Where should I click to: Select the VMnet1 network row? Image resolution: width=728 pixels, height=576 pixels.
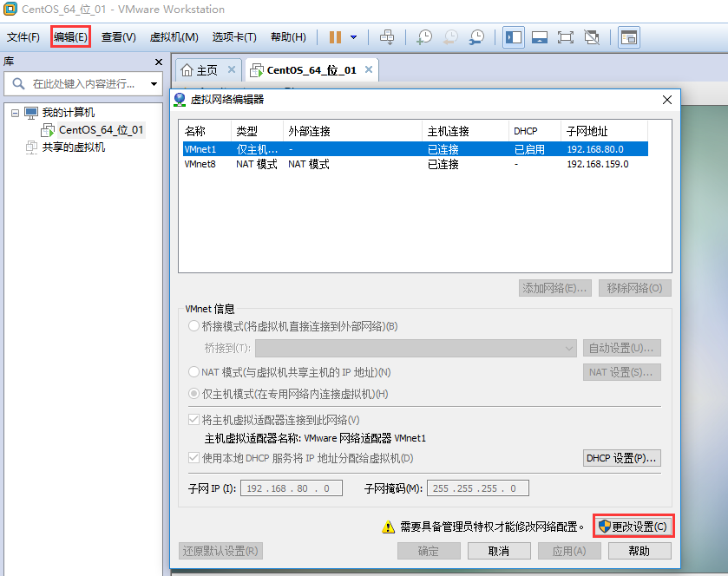pyautogui.click(x=415, y=149)
